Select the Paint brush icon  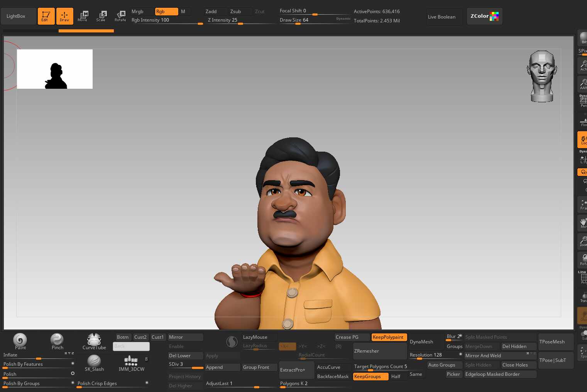tap(20, 340)
